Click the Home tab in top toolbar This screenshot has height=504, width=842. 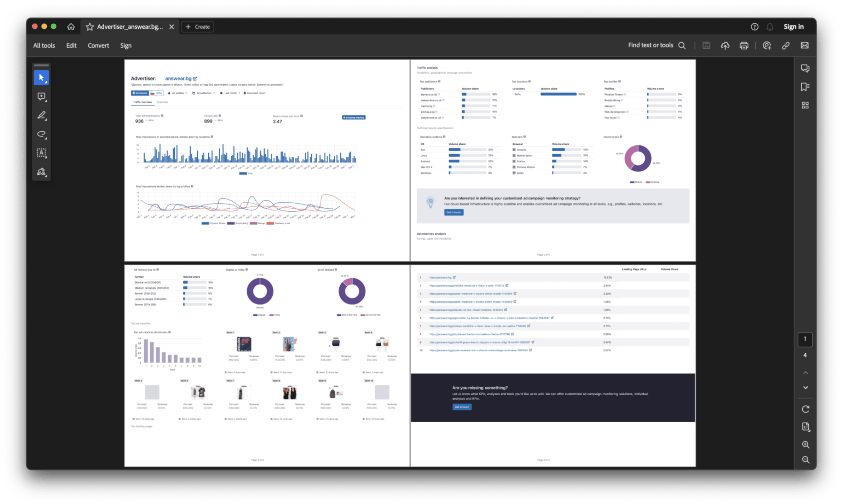[71, 27]
